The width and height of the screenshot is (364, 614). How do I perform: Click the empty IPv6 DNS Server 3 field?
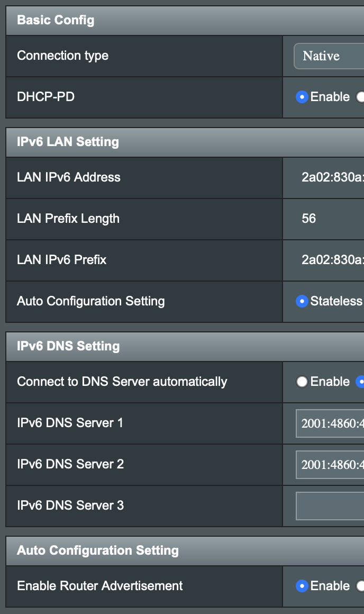tap(330, 506)
